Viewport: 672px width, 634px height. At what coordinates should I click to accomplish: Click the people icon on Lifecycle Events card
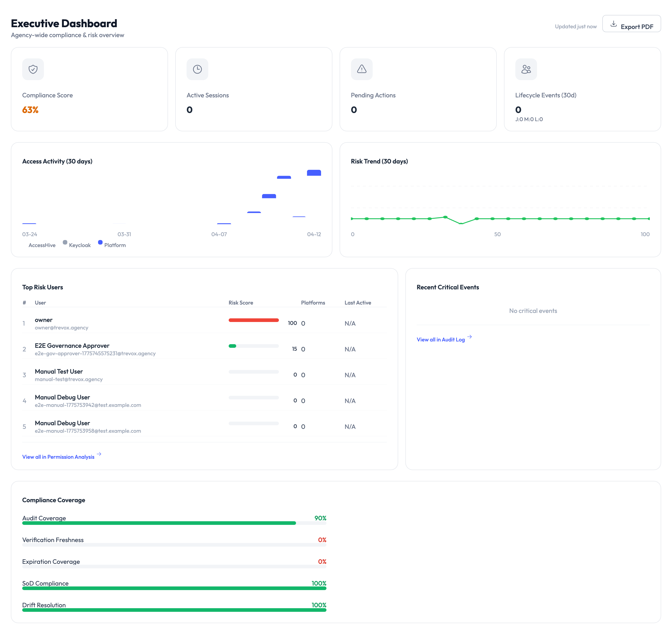coord(526,69)
